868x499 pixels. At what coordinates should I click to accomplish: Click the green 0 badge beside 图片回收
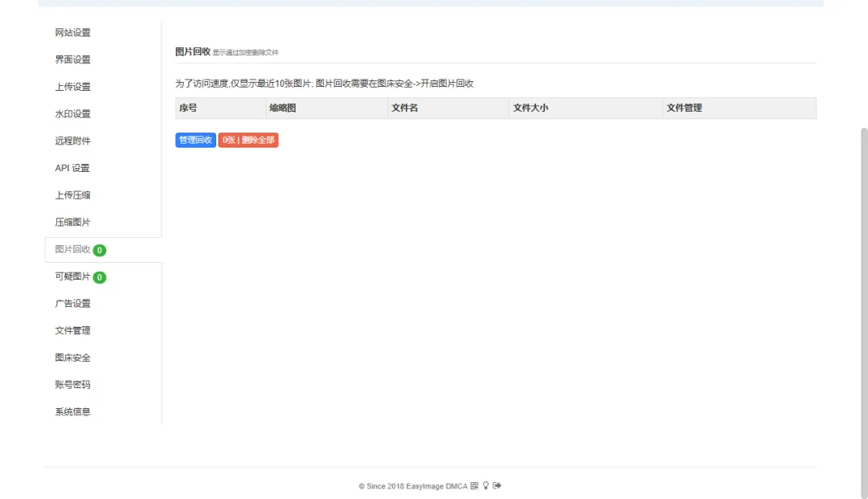[99, 250]
